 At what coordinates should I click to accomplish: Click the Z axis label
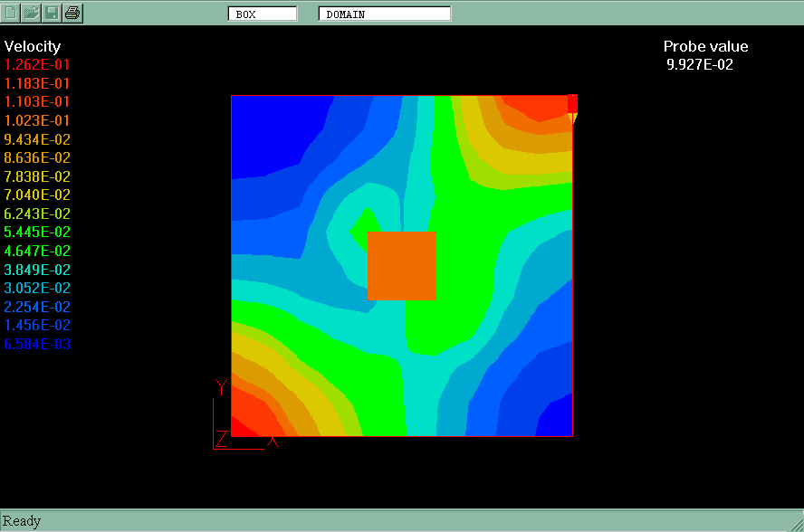point(221,440)
